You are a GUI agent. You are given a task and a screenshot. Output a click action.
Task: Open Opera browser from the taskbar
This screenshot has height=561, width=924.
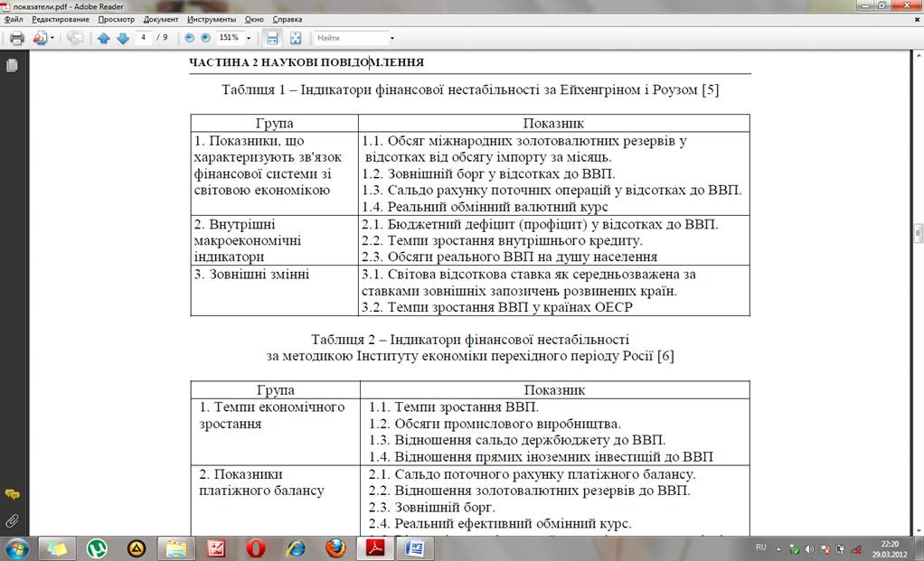(256, 547)
